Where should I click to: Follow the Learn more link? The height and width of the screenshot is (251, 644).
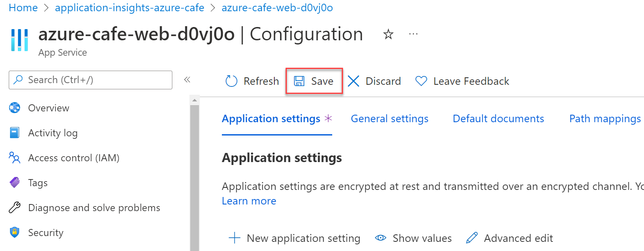[x=249, y=201]
